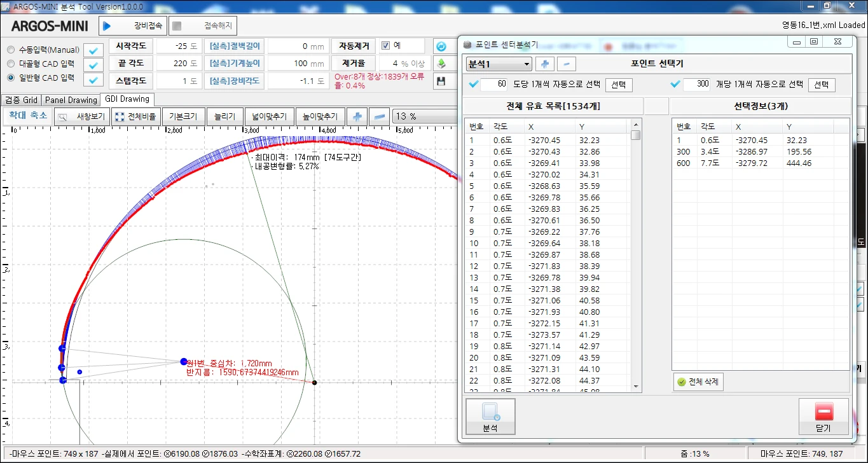Select row 20 in 전체 유효 목록
This screenshot has width=868, height=463.
[548, 358]
